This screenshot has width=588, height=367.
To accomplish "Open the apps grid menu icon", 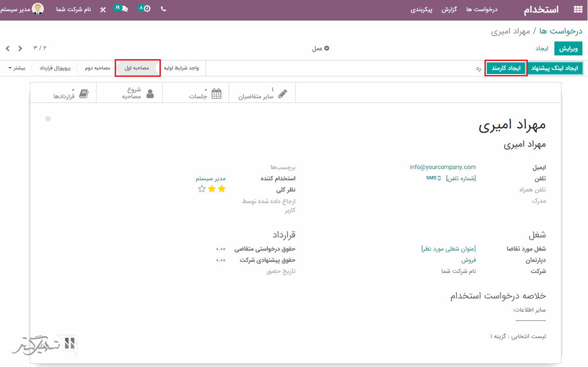I will point(578,9).
